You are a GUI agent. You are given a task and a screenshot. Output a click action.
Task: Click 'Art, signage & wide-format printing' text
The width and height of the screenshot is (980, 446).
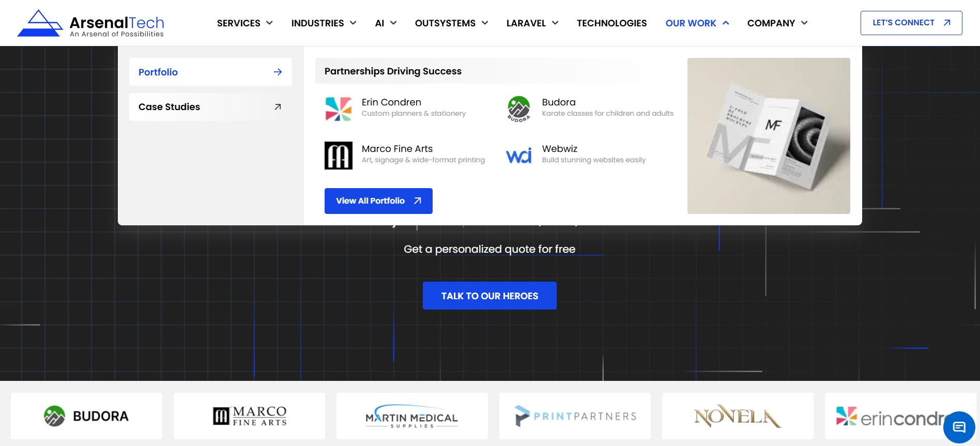[423, 160]
